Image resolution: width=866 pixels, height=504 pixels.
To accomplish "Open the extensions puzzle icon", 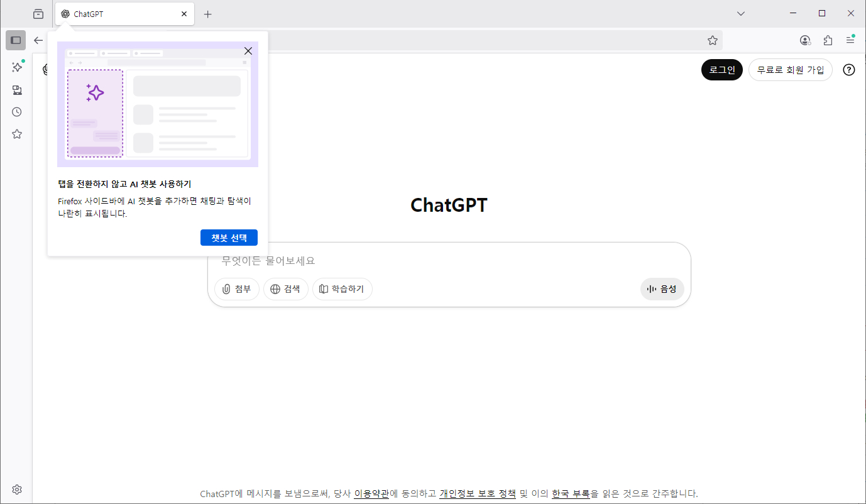I will click(828, 40).
